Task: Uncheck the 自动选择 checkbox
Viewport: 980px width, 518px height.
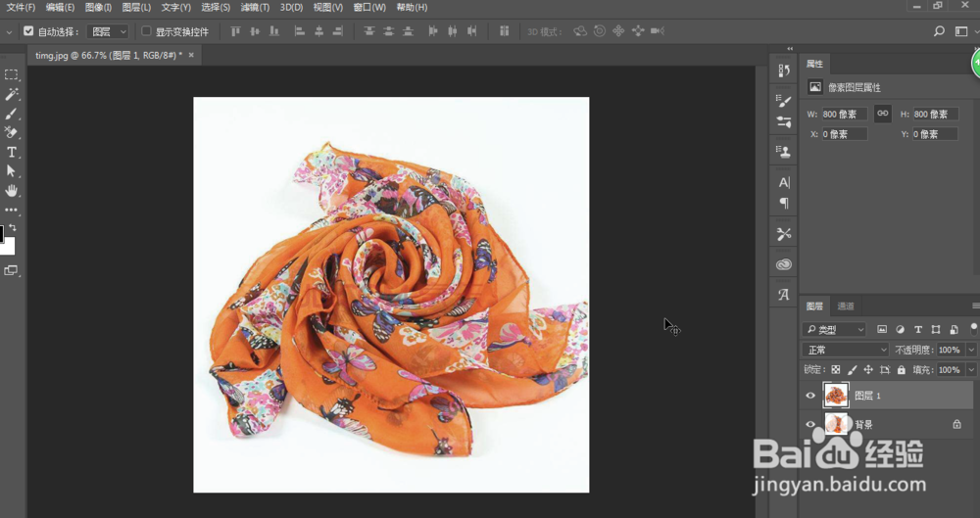Action: (x=28, y=30)
